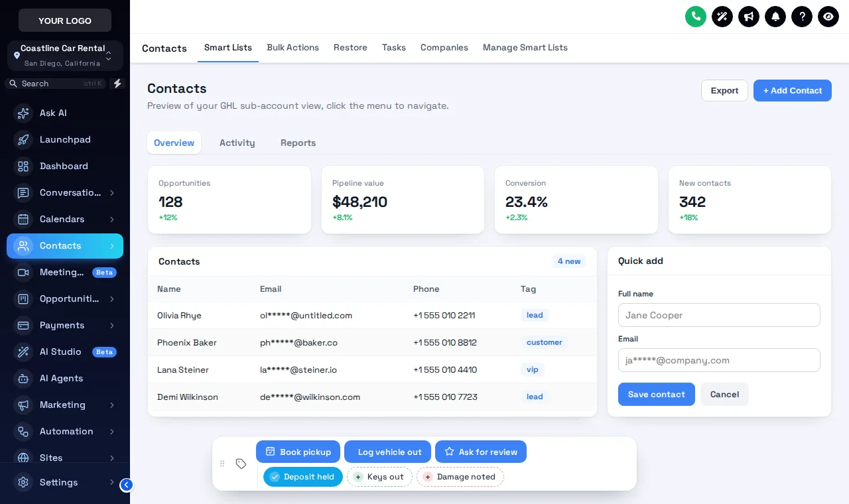Expand the Conversations sidebar chevron

112,193
